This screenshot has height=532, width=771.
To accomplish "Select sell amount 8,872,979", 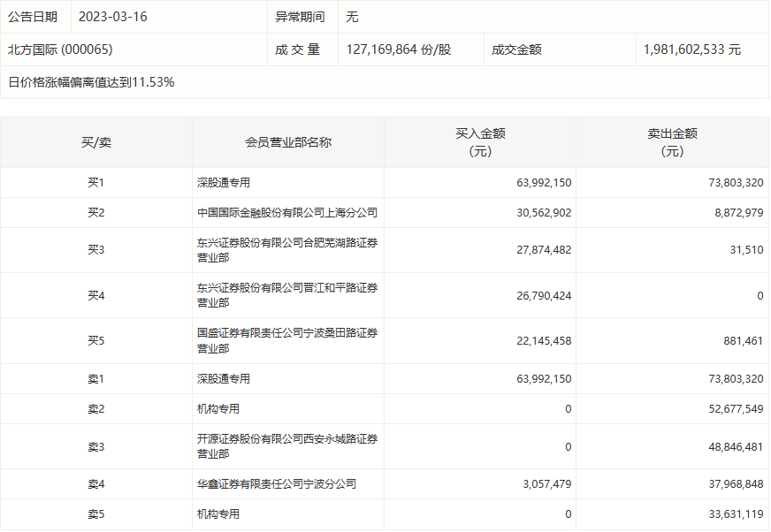I will [739, 213].
